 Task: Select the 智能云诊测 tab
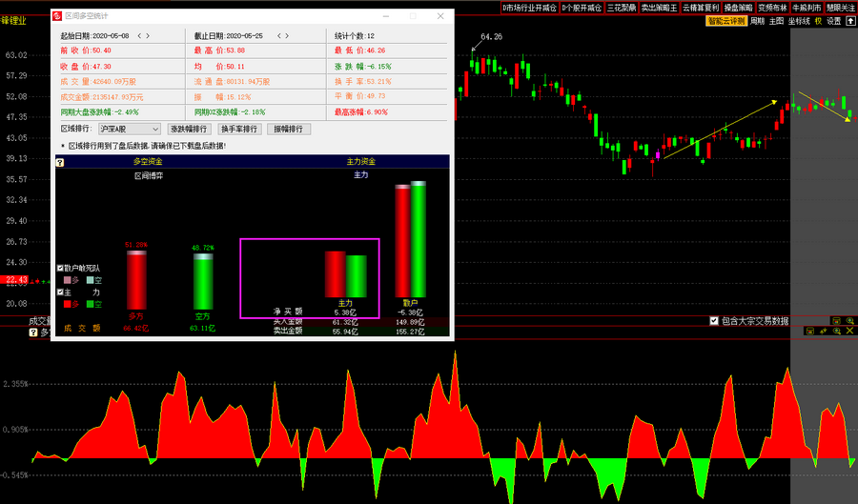725,21
